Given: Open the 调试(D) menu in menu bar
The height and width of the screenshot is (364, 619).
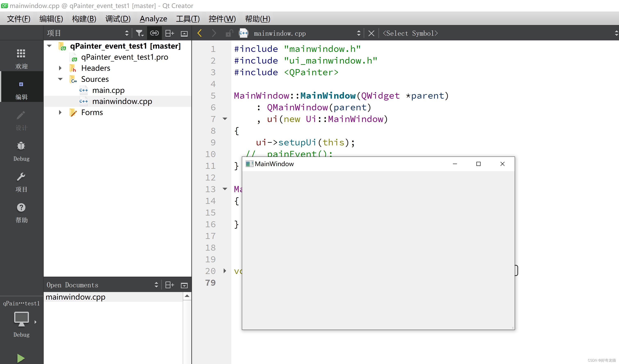Looking at the screenshot, I should click(x=117, y=19).
